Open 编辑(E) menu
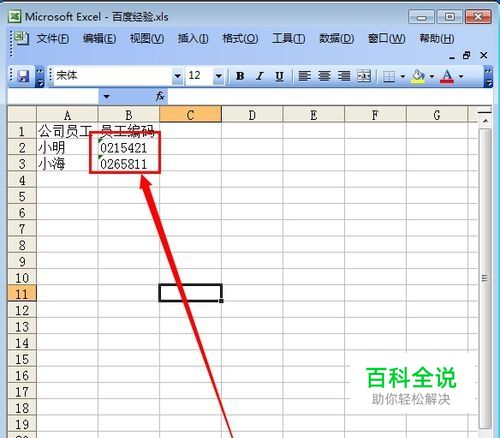The height and width of the screenshot is (438, 500). pyautogui.click(x=99, y=38)
